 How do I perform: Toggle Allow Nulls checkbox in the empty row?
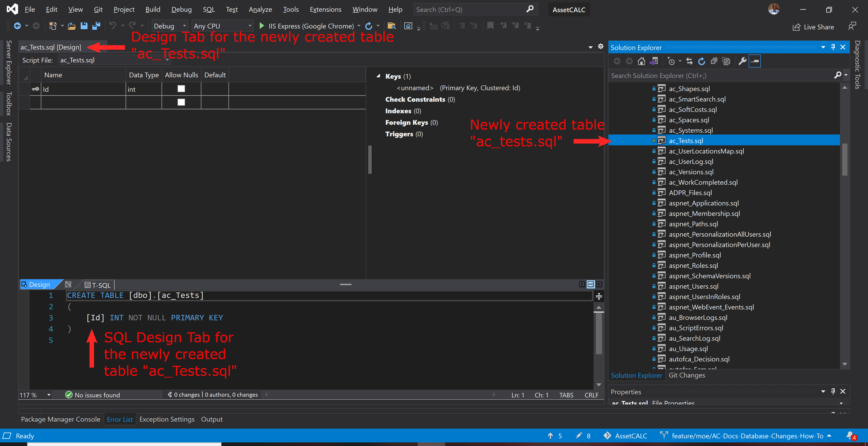[181, 102]
